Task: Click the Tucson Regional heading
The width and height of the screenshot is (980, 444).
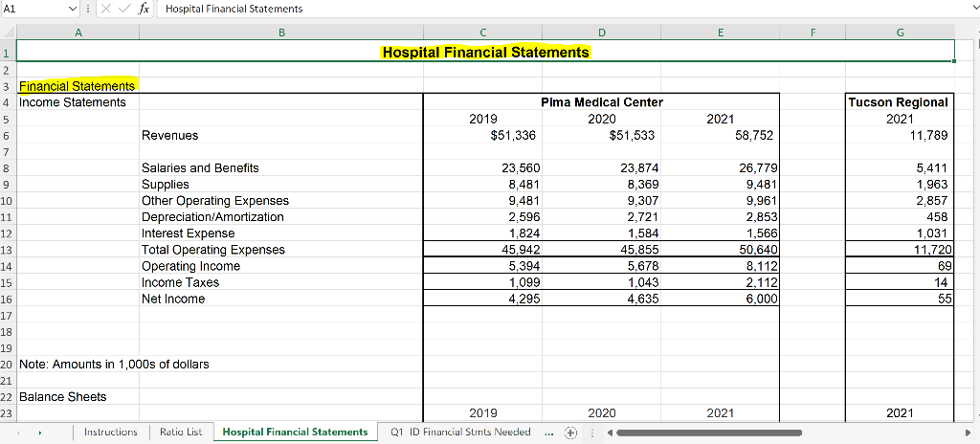Action: tap(900, 102)
